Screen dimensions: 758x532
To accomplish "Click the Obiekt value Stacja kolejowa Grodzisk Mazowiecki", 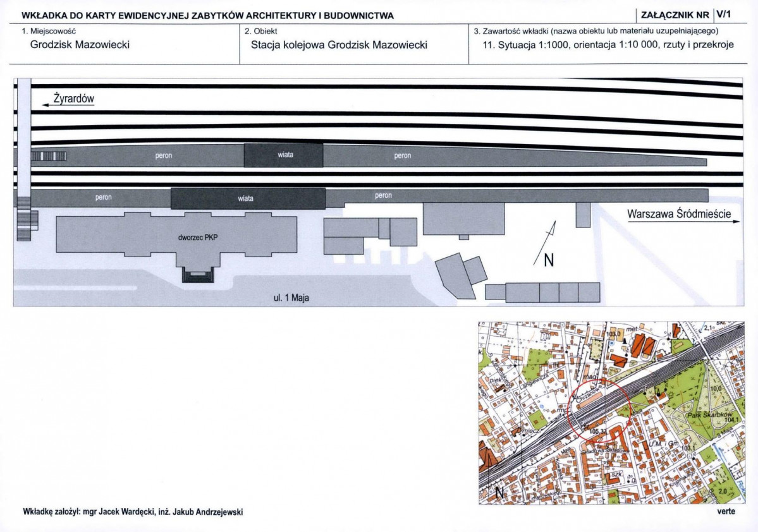I will (x=339, y=45).
